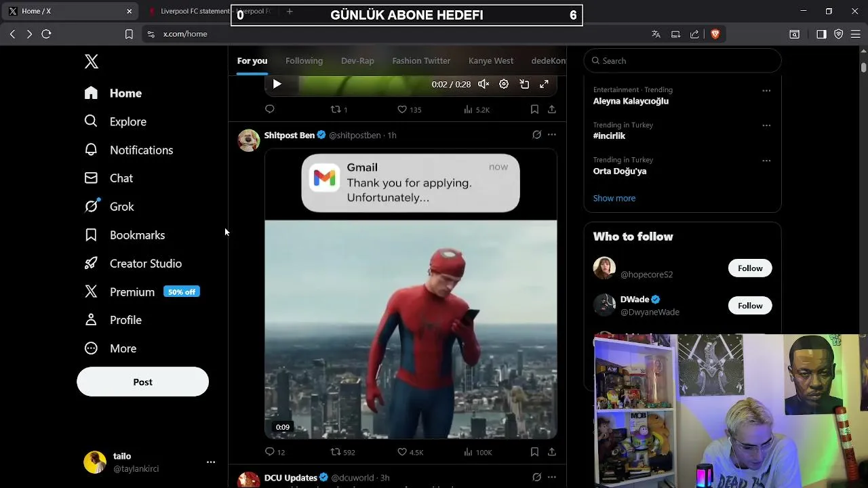The height and width of the screenshot is (488, 868).
Task: Play the top video
Action: [277, 84]
